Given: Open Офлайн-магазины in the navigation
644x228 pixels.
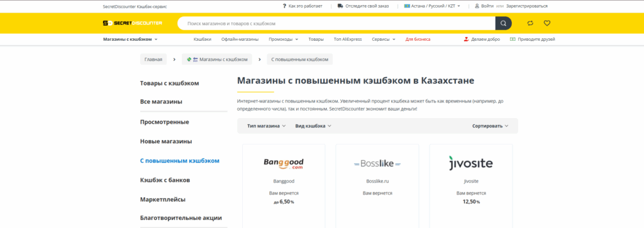Looking at the screenshot, I should [240, 40].
